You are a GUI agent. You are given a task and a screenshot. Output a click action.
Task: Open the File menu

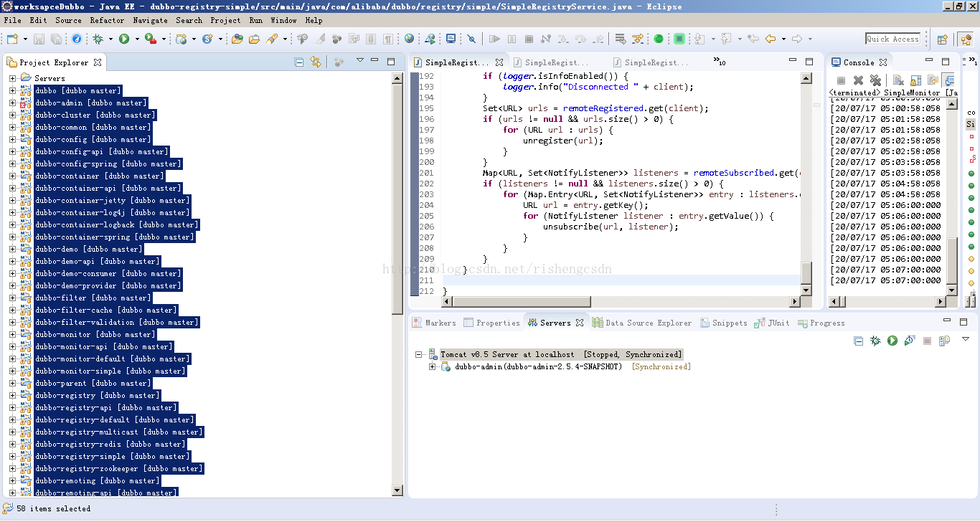pyautogui.click(x=12, y=20)
